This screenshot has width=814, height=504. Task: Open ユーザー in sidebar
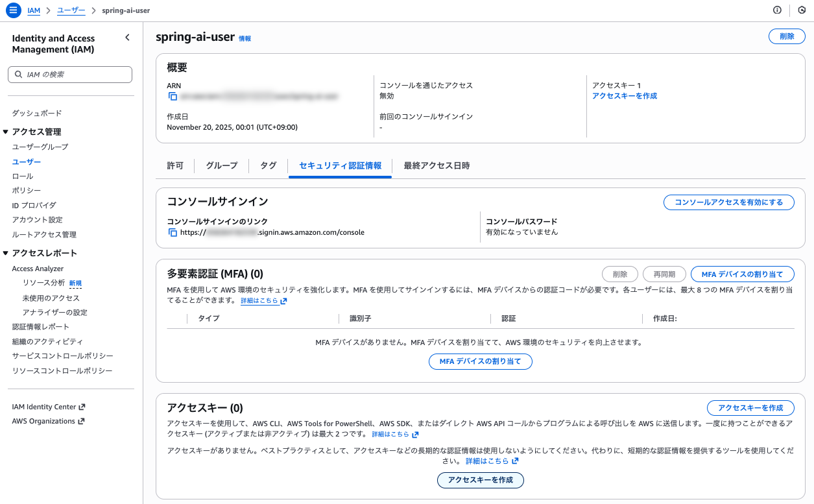coord(27,162)
